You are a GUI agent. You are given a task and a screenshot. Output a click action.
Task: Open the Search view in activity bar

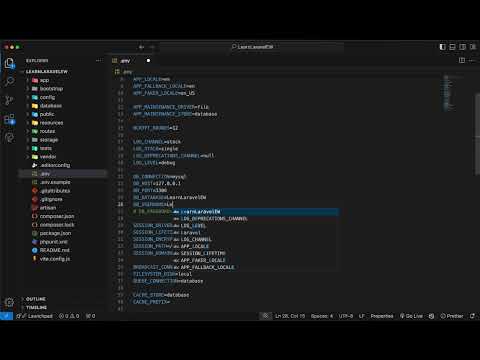[x=9, y=81]
